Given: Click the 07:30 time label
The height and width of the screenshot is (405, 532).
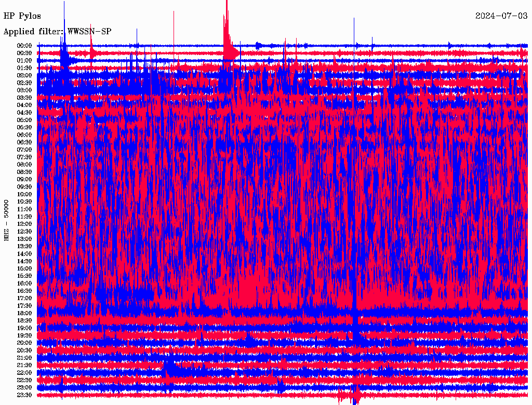Looking at the screenshot, I should coord(24,157).
